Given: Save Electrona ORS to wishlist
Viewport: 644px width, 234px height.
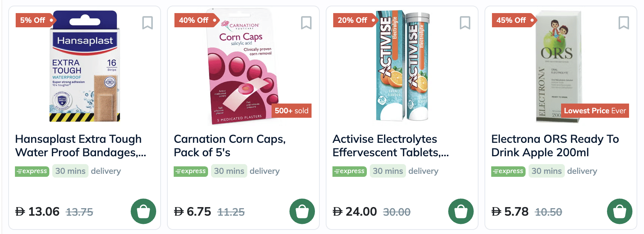Looking at the screenshot, I should click(x=624, y=23).
